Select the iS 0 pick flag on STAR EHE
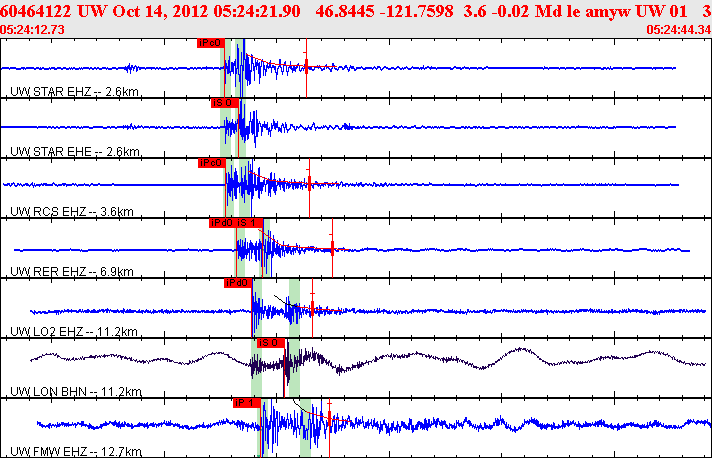The height and width of the screenshot is (458, 712). pos(224,103)
